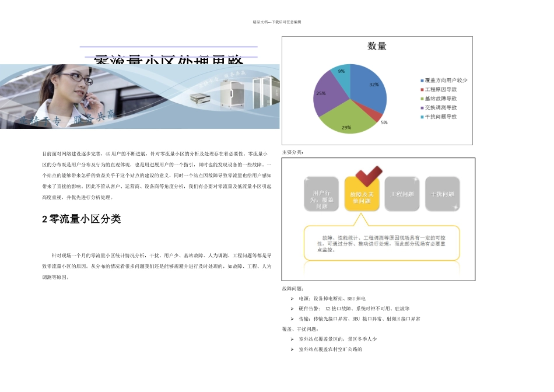Select the gray 用户行为、覆盖问题 box
The height and width of the screenshot is (392, 554).
pos(321,194)
